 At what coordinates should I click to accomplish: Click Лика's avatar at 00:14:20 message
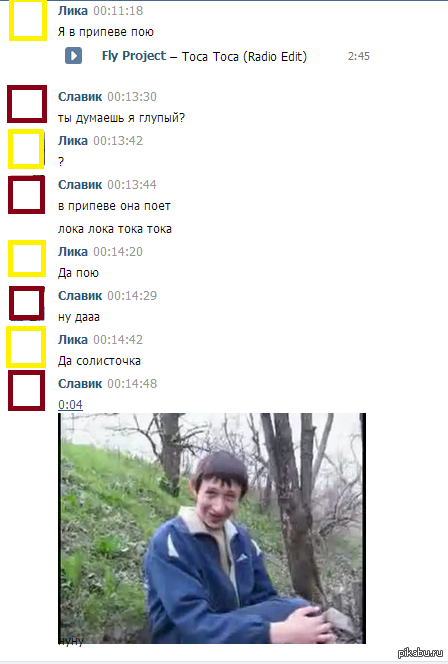pos(27,258)
